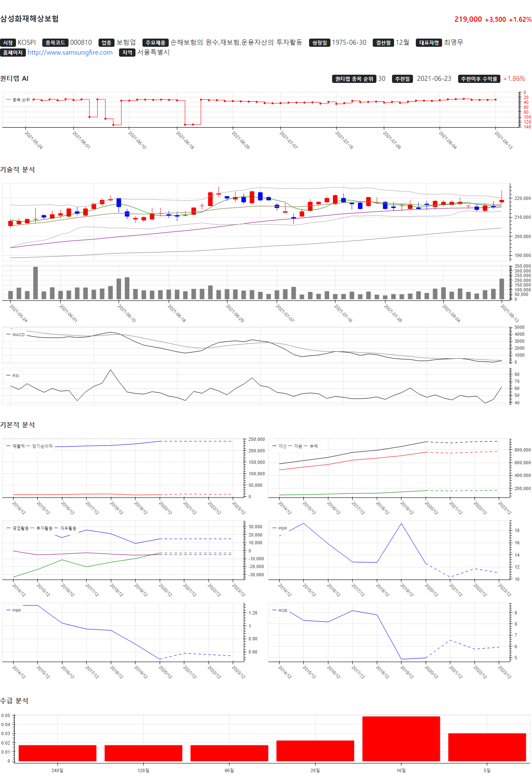Click the 시장 label badge

click(x=8, y=43)
